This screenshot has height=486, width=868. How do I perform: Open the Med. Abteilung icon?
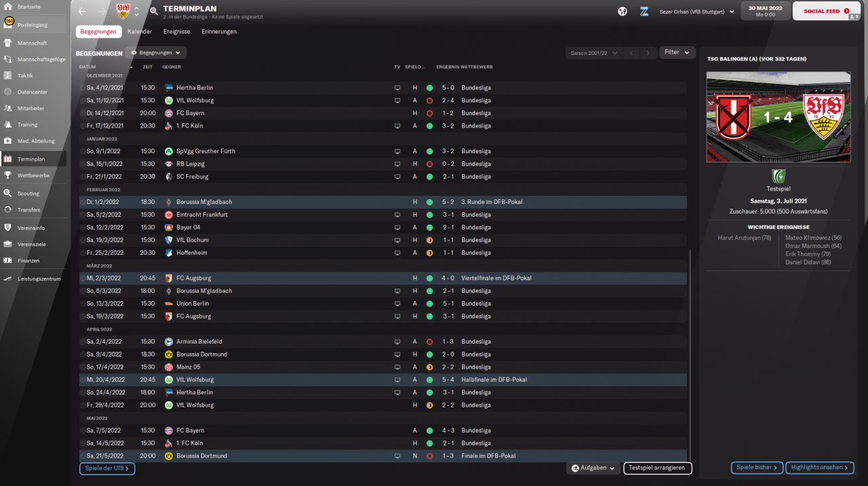(x=8, y=141)
